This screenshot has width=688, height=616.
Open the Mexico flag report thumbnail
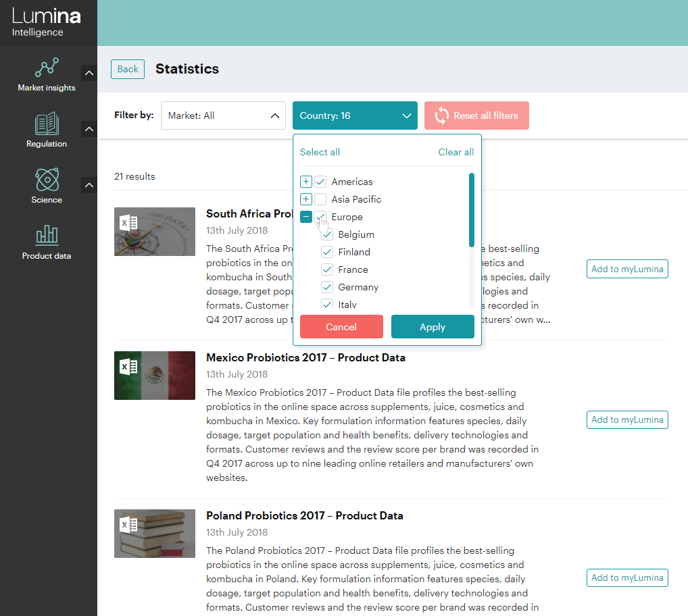click(x=155, y=376)
